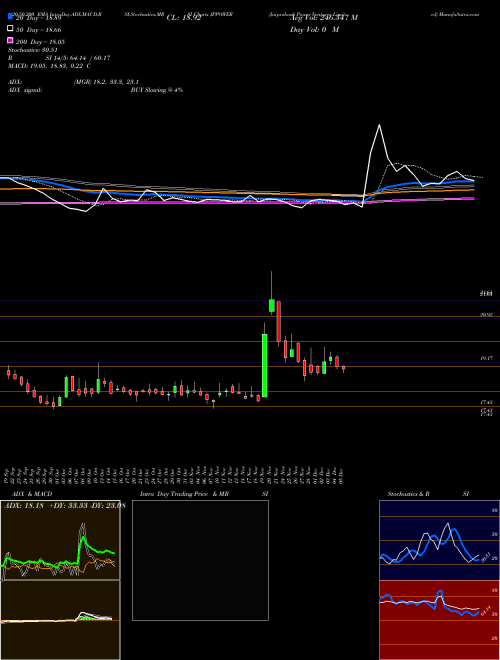Image resolution: width=500 pixels, height=660 pixels.
Task: Click the large red candle after the price peak
Action: tap(278, 321)
